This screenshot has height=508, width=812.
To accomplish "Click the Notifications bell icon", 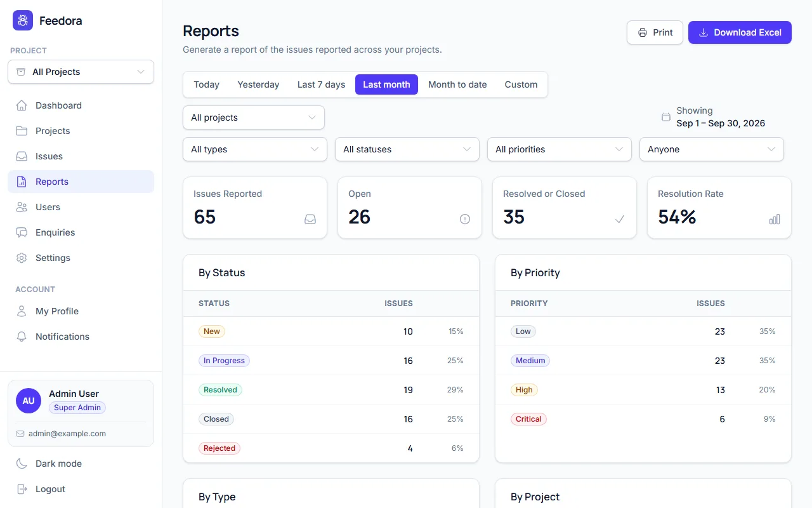I will (22, 337).
